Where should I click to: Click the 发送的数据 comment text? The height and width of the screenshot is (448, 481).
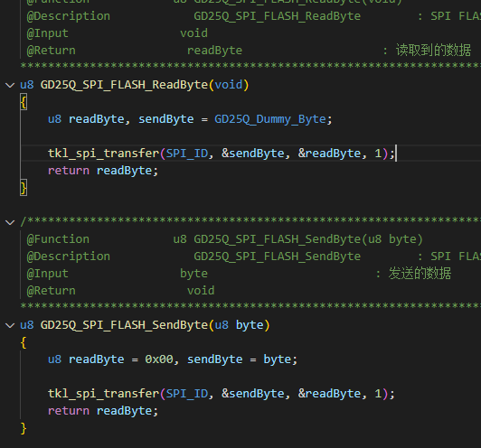pos(420,274)
